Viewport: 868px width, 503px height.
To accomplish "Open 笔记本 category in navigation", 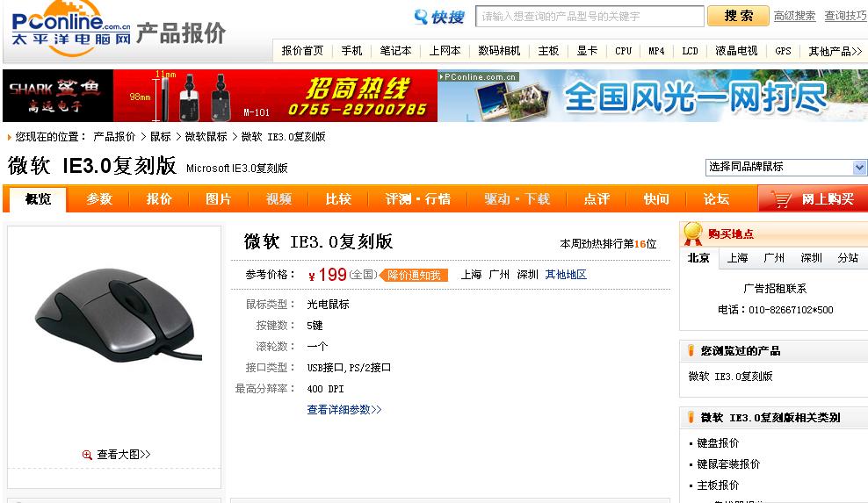I will click(x=396, y=51).
